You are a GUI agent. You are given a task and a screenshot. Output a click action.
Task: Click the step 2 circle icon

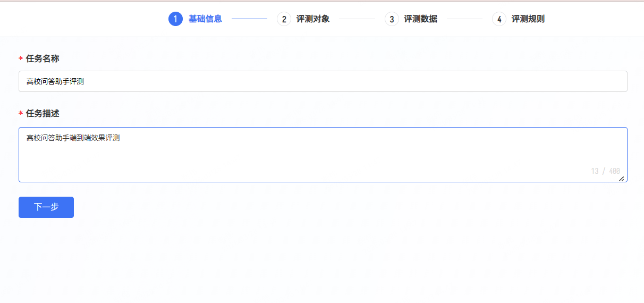click(x=284, y=19)
